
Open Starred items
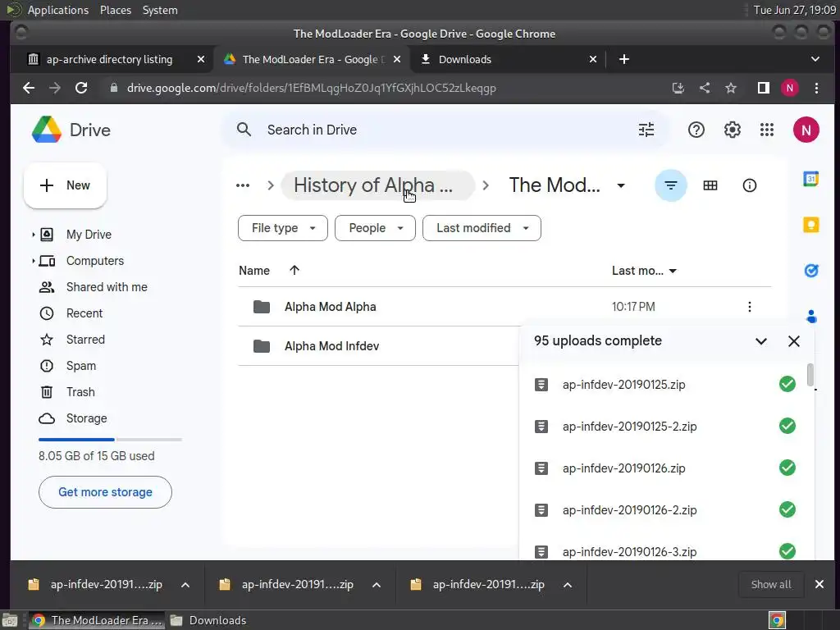point(85,340)
